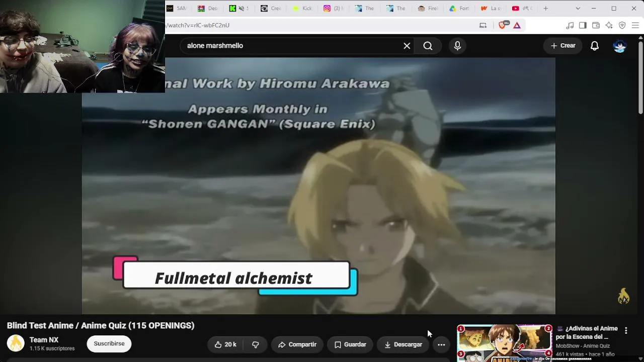Open more actions ellipsis below video
This screenshot has height=362, width=644.
point(441,344)
